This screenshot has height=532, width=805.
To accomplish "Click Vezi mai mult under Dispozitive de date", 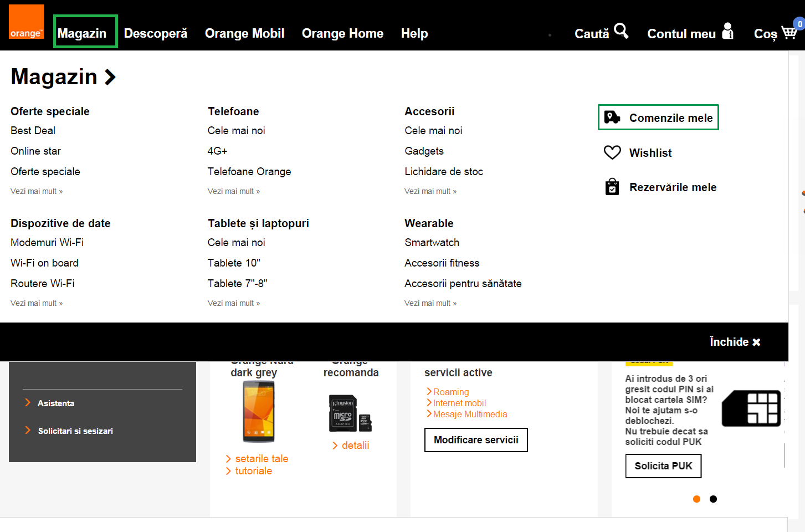I will (x=37, y=303).
